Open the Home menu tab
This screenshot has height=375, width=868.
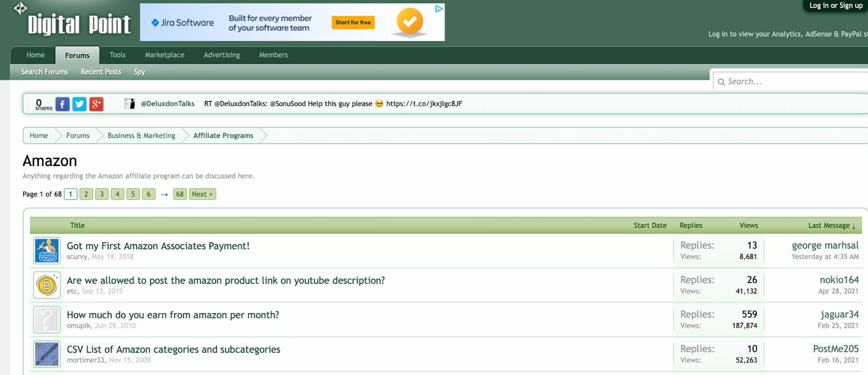pyautogui.click(x=35, y=55)
